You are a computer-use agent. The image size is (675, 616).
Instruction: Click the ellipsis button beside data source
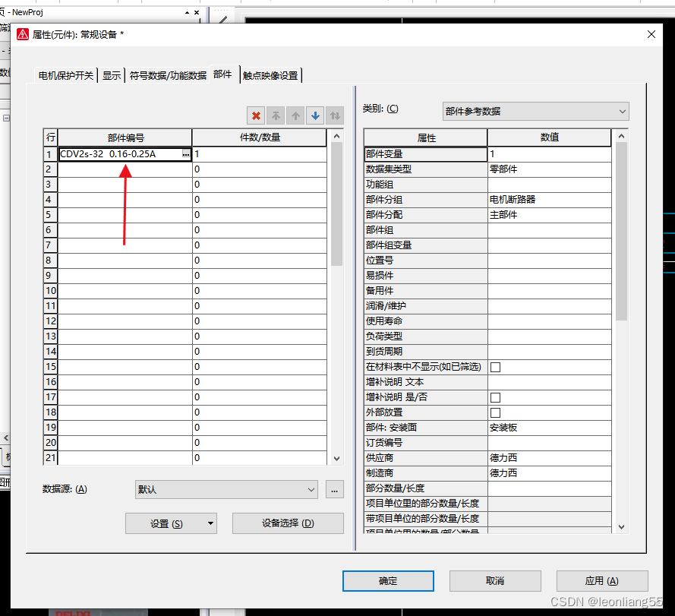coord(335,490)
